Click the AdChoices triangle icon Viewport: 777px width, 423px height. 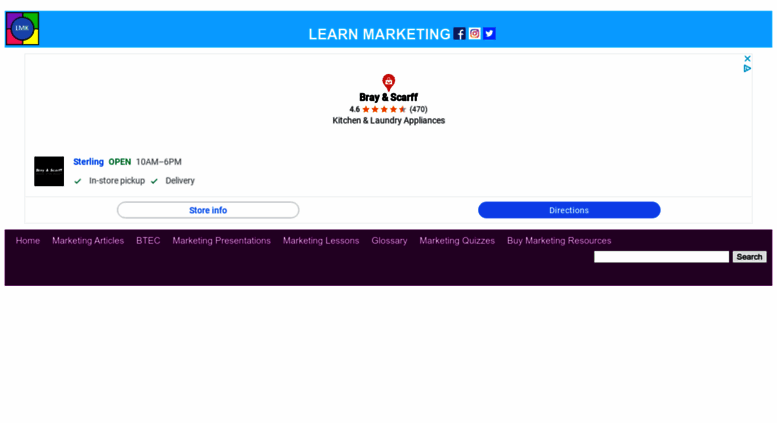747,68
